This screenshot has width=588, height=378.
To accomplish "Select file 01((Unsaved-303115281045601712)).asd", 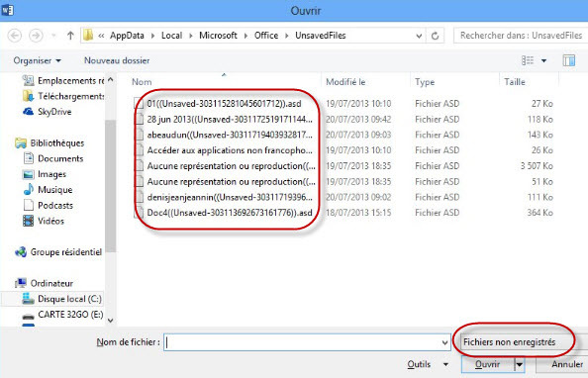I will coord(224,104).
